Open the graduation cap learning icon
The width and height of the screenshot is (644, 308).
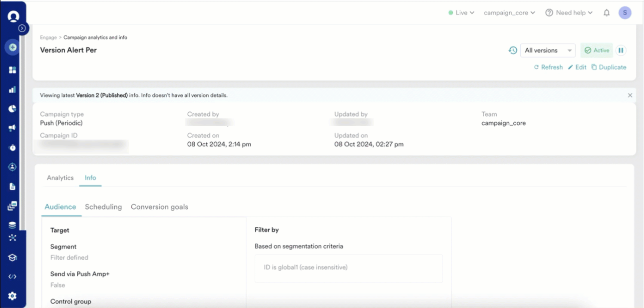tap(12, 257)
